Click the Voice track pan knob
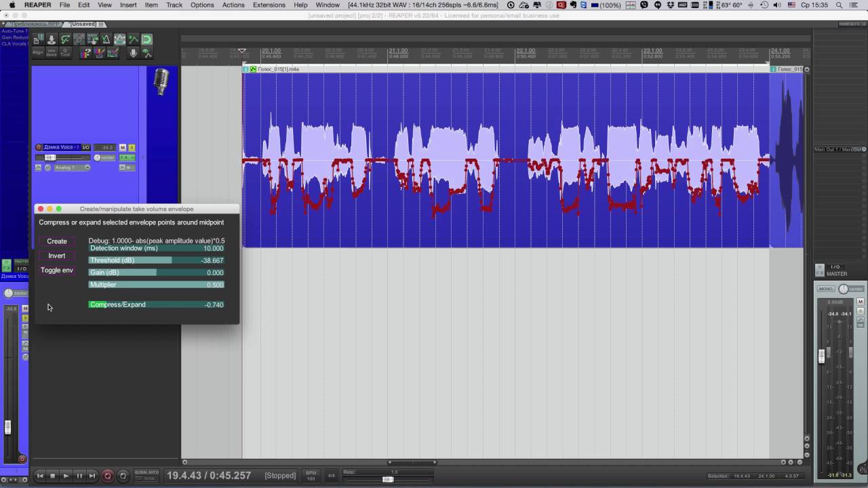 pyautogui.click(x=97, y=157)
